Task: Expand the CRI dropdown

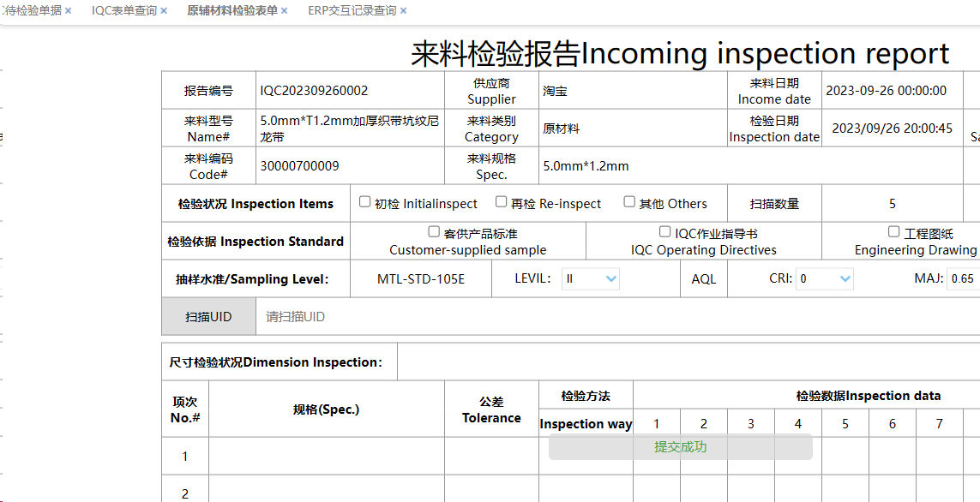Action: pos(824,278)
